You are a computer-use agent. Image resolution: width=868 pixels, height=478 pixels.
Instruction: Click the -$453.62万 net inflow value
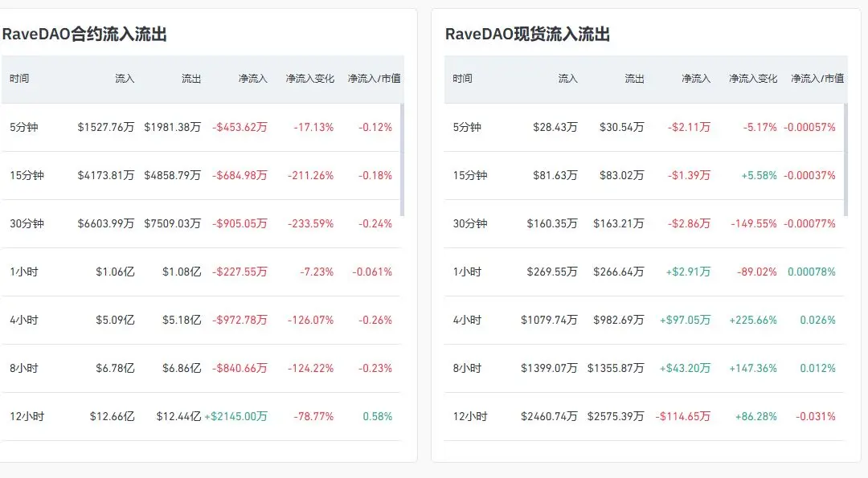240,127
